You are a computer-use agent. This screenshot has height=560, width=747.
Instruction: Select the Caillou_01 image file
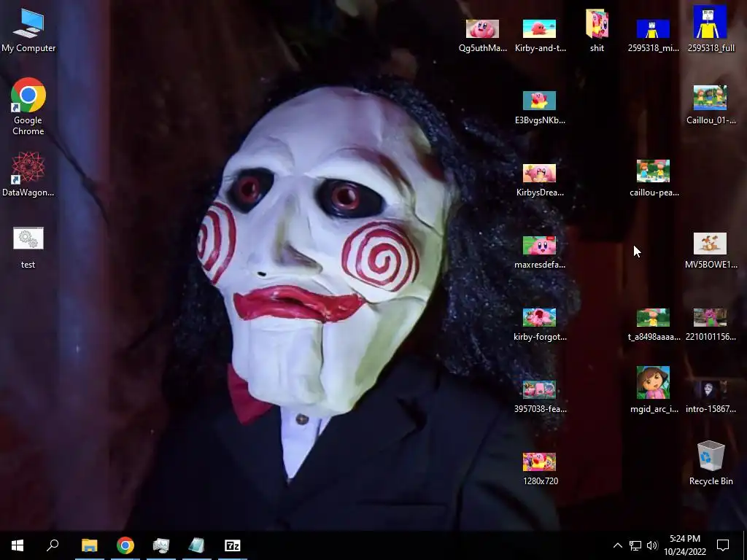pos(711,105)
